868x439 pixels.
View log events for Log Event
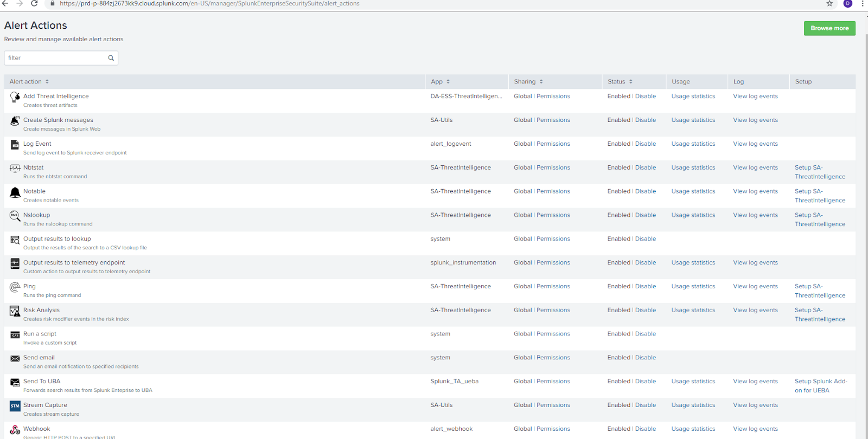(x=755, y=144)
